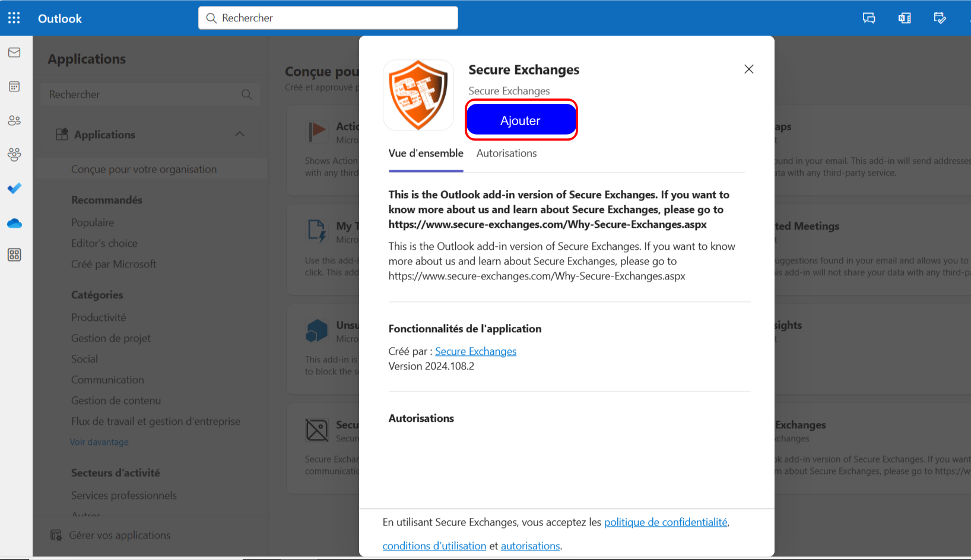Viewport: 971px width, 560px height.
Task: Open Mail from the left rail
Action: (14, 53)
